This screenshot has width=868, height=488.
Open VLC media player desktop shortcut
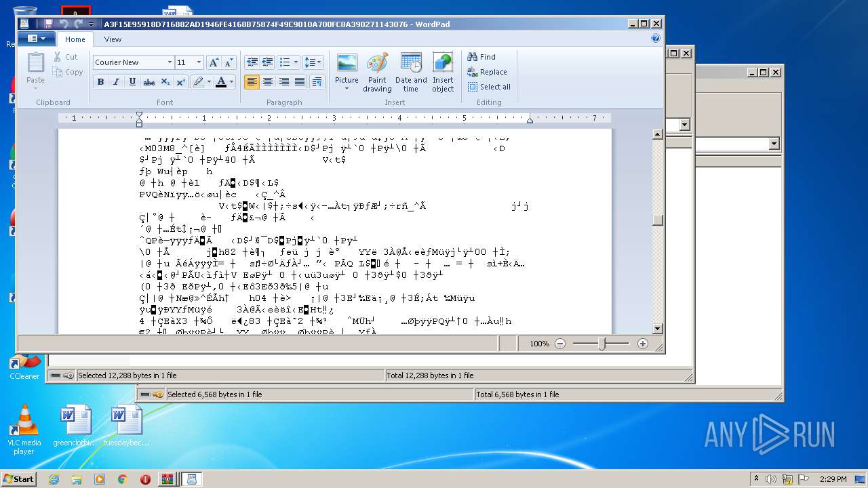click(x=24, y=430)
